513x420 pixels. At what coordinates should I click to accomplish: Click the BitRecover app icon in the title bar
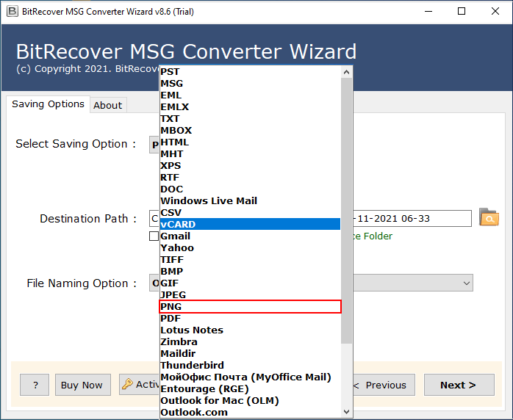point(12,12)
